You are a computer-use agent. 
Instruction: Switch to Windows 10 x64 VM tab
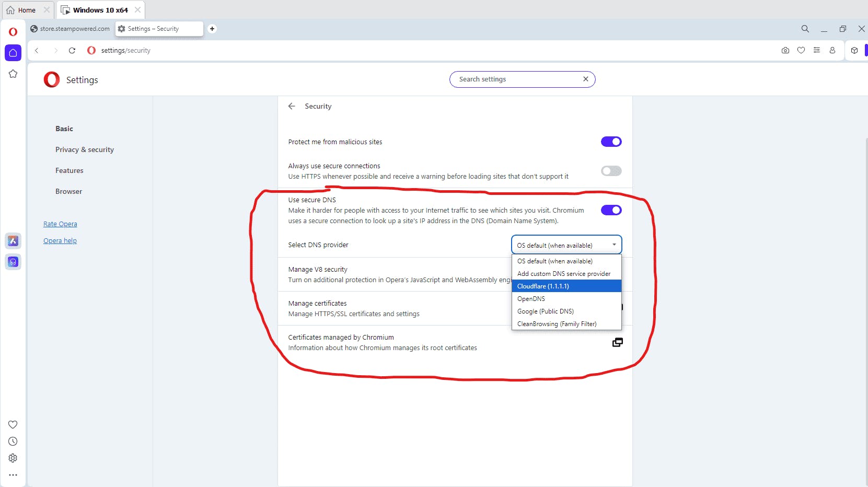pyautogui.click(x=100, y=10)
